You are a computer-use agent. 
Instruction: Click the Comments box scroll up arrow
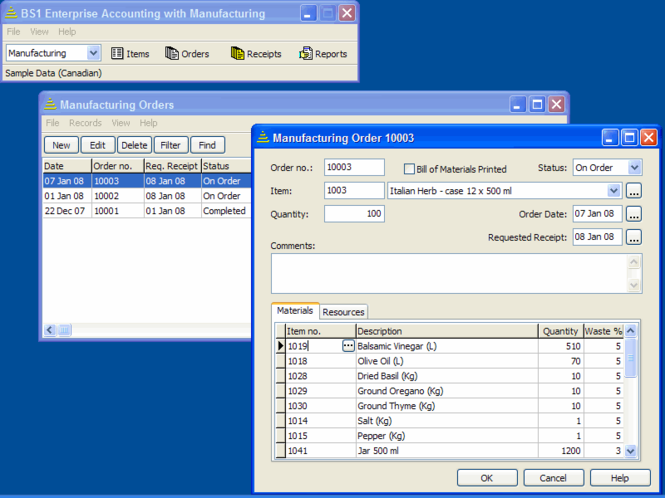pyautogui.click(x=634, y=262)
